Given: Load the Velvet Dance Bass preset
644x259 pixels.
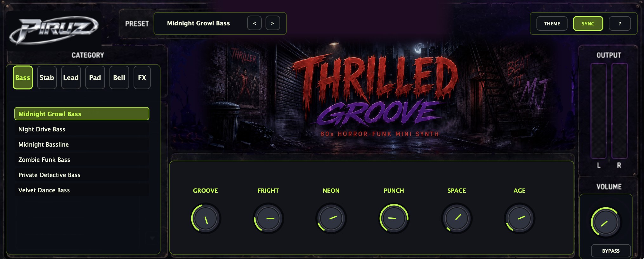Looking at the screenshot, I should (82, 190).
